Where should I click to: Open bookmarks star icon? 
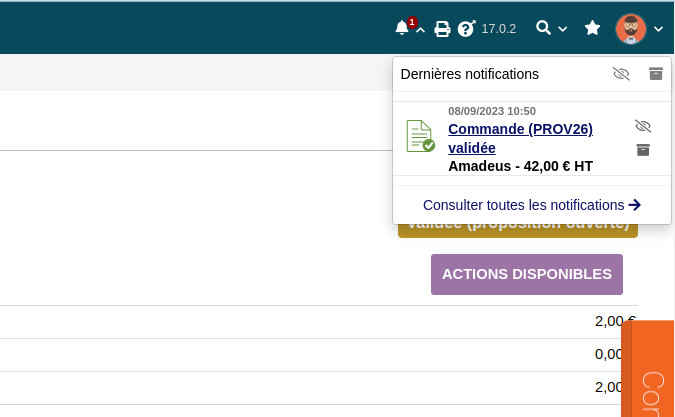click(x=592, y=28)
